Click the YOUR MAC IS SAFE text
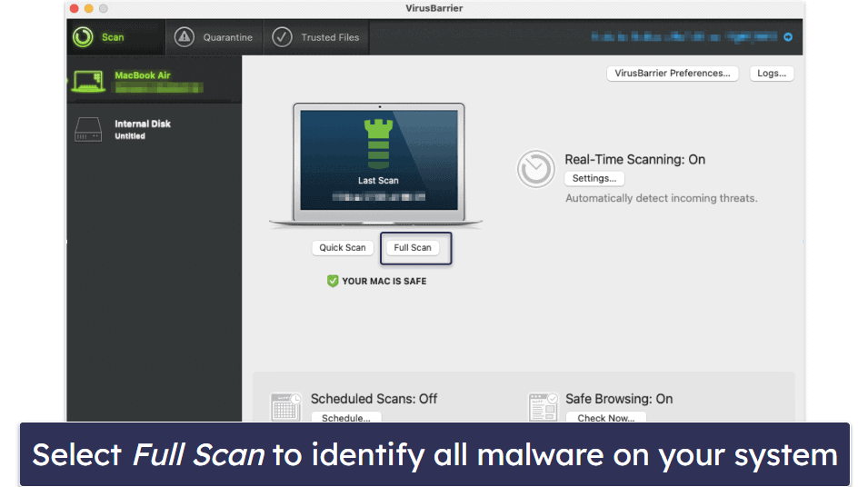This screenshot has width=868, height=487. 384,281
